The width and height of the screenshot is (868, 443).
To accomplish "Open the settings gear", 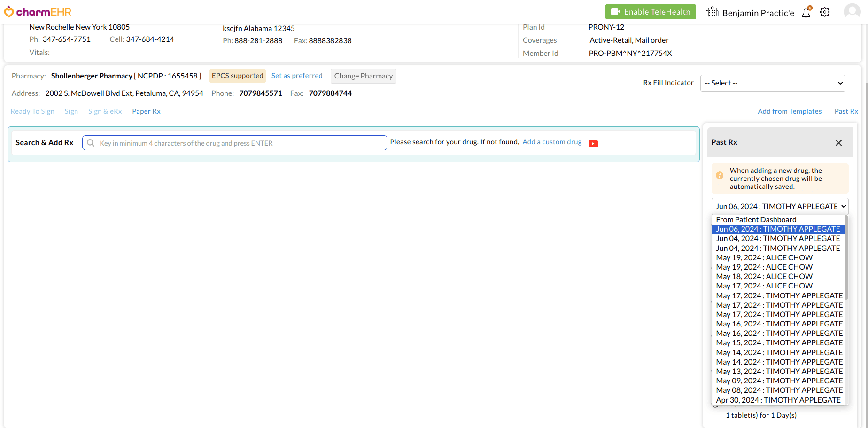I will 825,12.
